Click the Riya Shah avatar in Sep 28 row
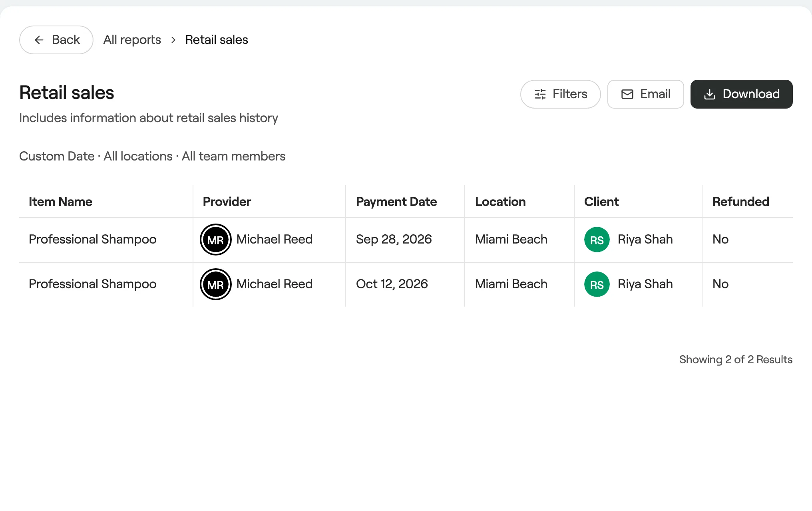 click(x=597, y=240)
